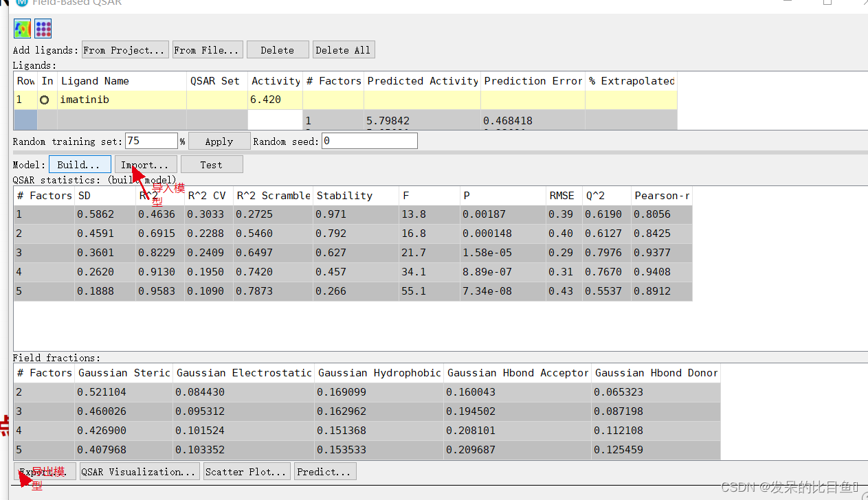The height and width of the screenshot is (500, 868).
Task: Click the Gaussian Hbond Donor column header
Action: click(656, 373)
